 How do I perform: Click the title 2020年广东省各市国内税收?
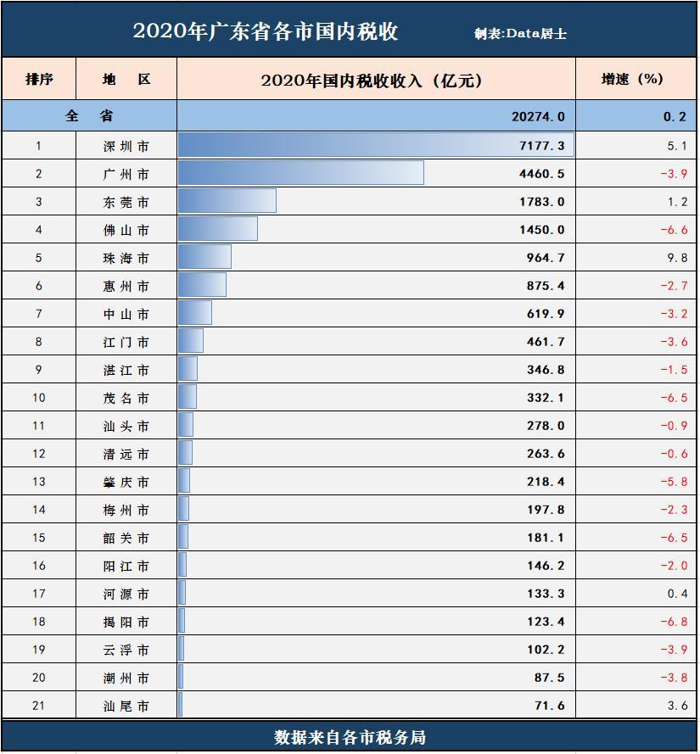[x=266, y=31]
